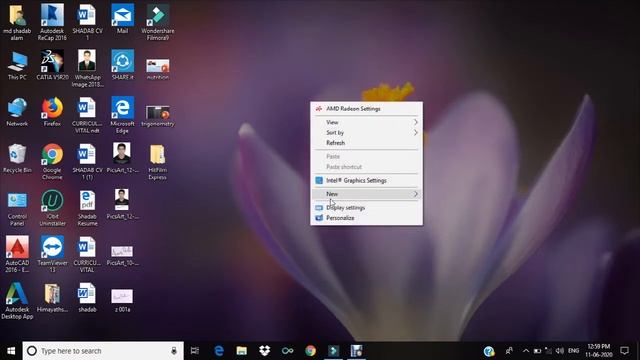Click the microphone icon in search box
The height and width of the screenshot is (360, 640).
click(174, 351)
